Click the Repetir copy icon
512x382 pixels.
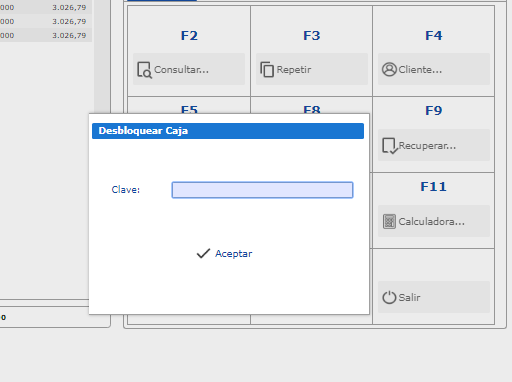tap(267, 69)
